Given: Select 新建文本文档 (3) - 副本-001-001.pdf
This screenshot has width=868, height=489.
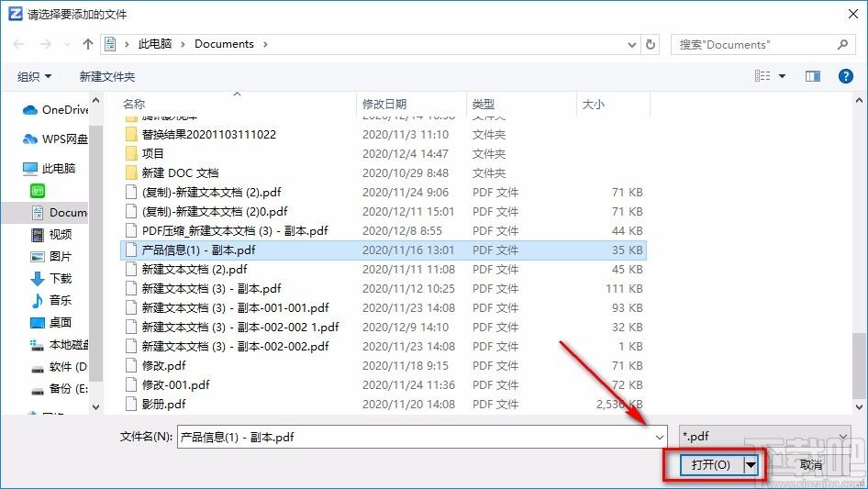Looking at the screenshot, I should click(383, 308).
